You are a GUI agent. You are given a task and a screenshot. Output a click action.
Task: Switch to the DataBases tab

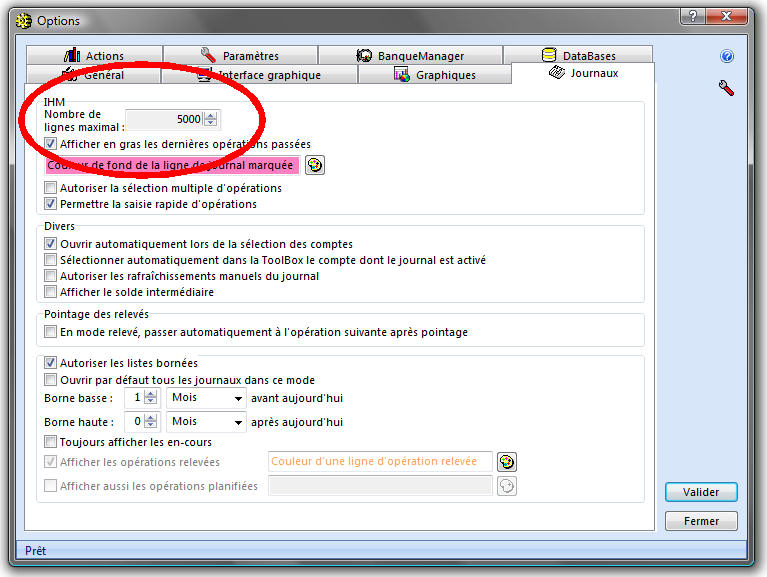[578, 56]
